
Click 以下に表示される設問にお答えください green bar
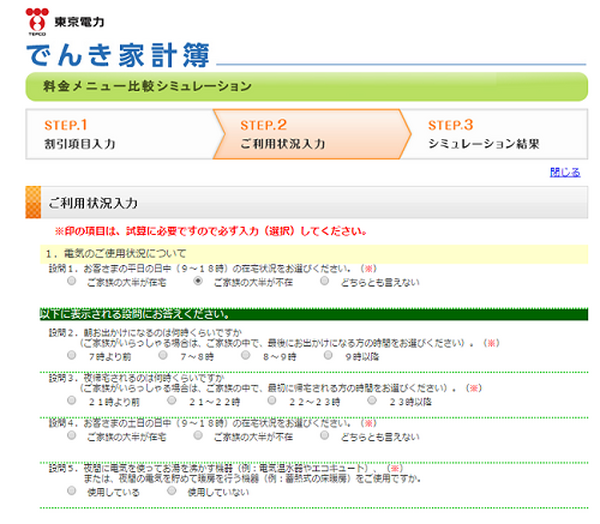click(314, 314)
